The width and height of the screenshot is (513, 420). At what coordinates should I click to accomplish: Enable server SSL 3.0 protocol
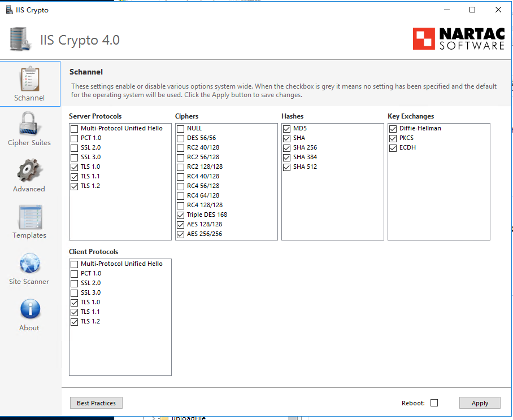pos(74,158)
